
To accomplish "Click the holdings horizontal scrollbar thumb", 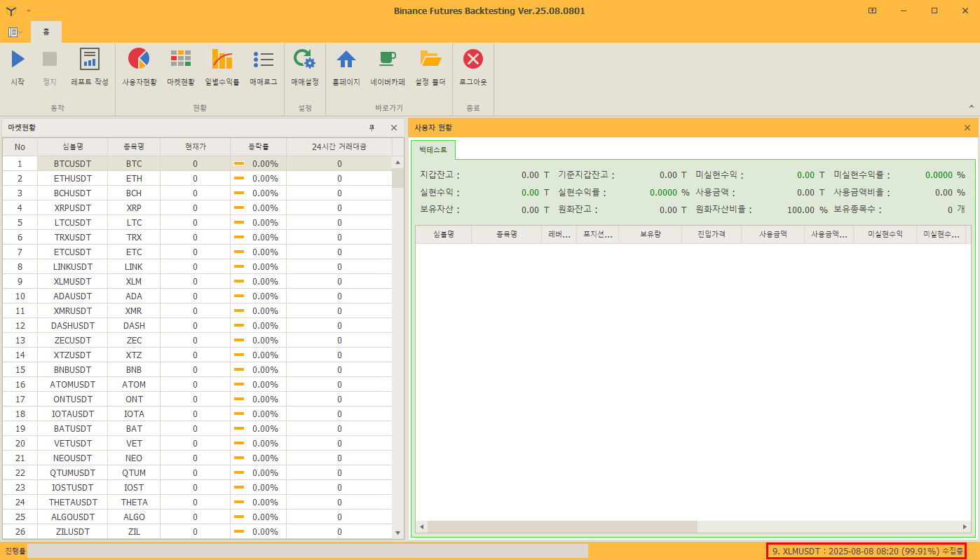I will 562,526.
